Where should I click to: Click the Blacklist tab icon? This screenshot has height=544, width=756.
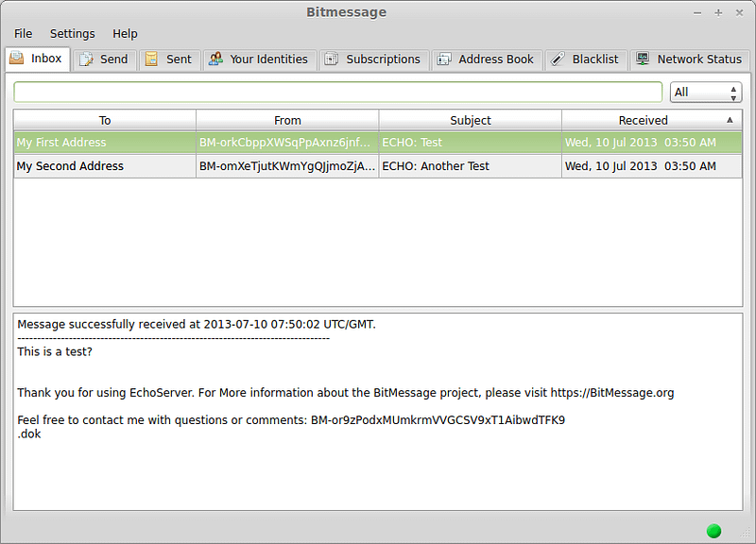[558, 59]
